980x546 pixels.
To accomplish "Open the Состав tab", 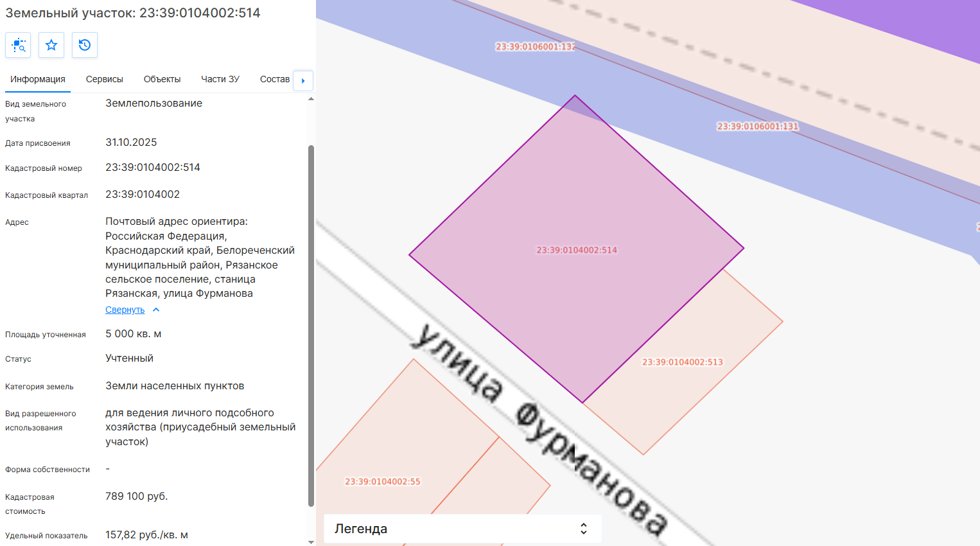I will click(x=275, y=79).
